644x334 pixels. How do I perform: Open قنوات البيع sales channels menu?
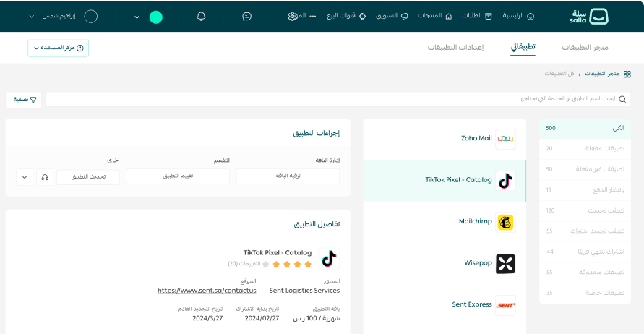pyautogui.click(x=346, y=16)
